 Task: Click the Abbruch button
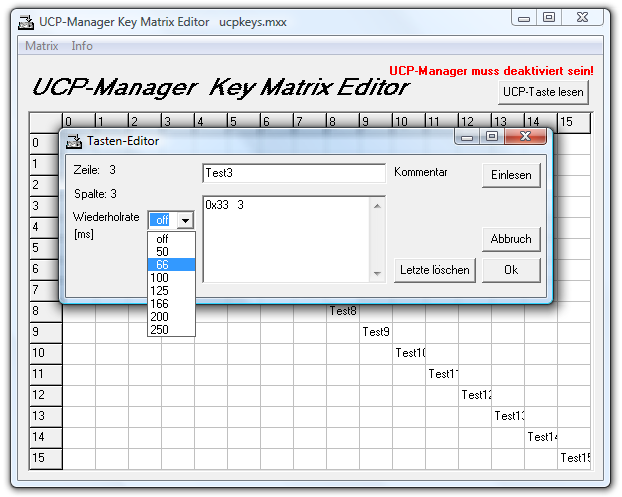click(511, 240)
